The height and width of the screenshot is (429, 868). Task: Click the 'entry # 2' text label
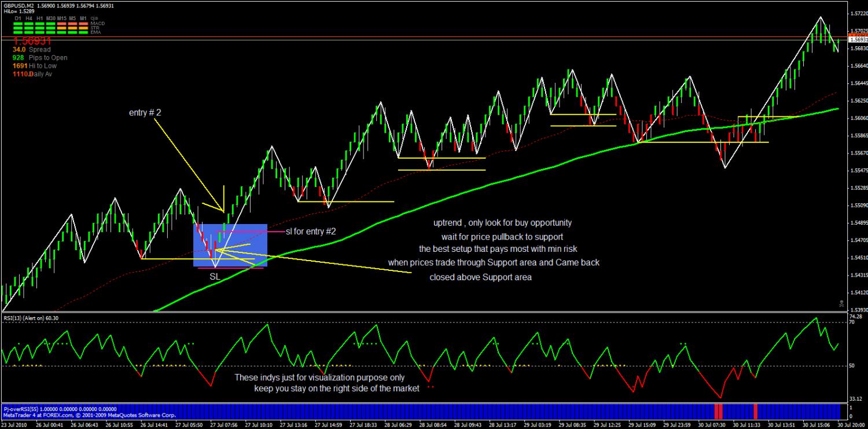point(145,113)
